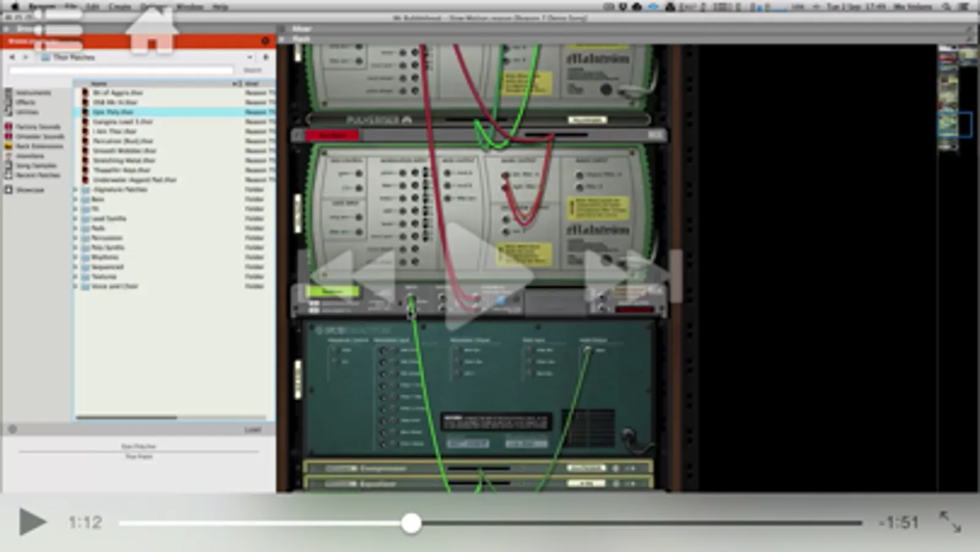The width and height of the screenshot is (980, 552).
Task: Open the Create menu
Action: click(x=120, y=7)
